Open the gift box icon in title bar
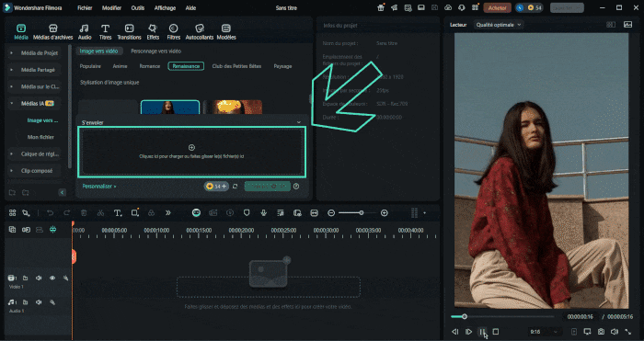 (381, 7)
